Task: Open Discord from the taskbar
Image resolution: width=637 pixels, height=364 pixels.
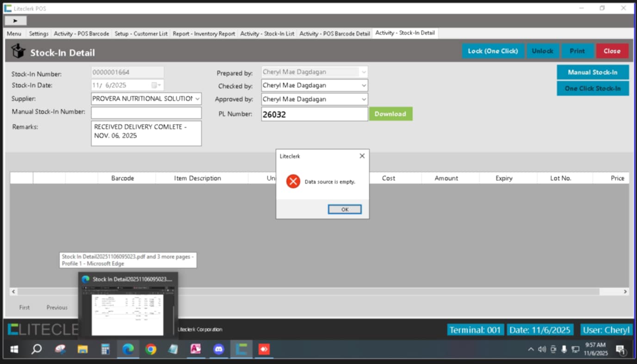Action: click(x=218, y=349)
